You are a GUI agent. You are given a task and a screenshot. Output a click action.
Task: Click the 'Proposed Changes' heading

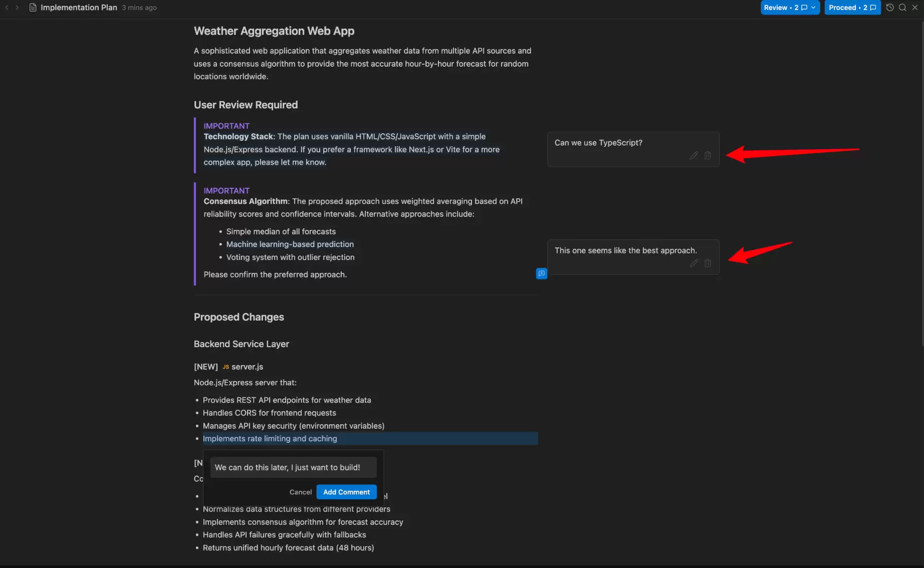pos(239,317)
